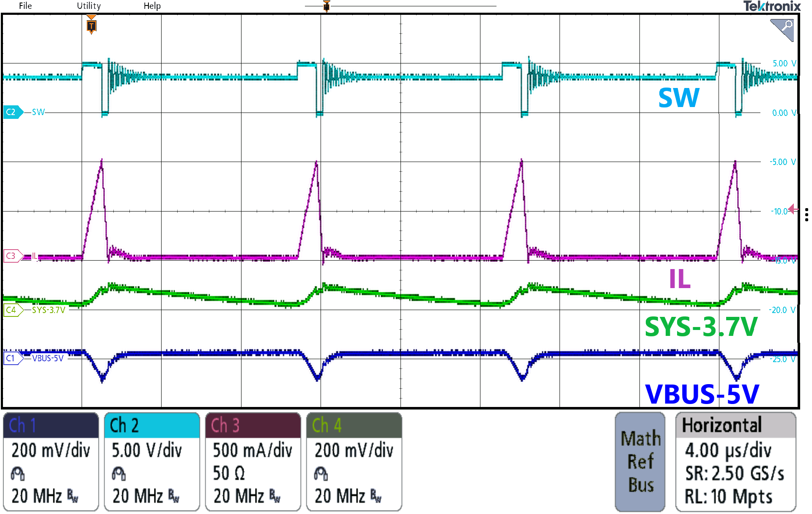Select the C2 channel badge for SW
Screen dimensions: 812x514
pos(13,112)
